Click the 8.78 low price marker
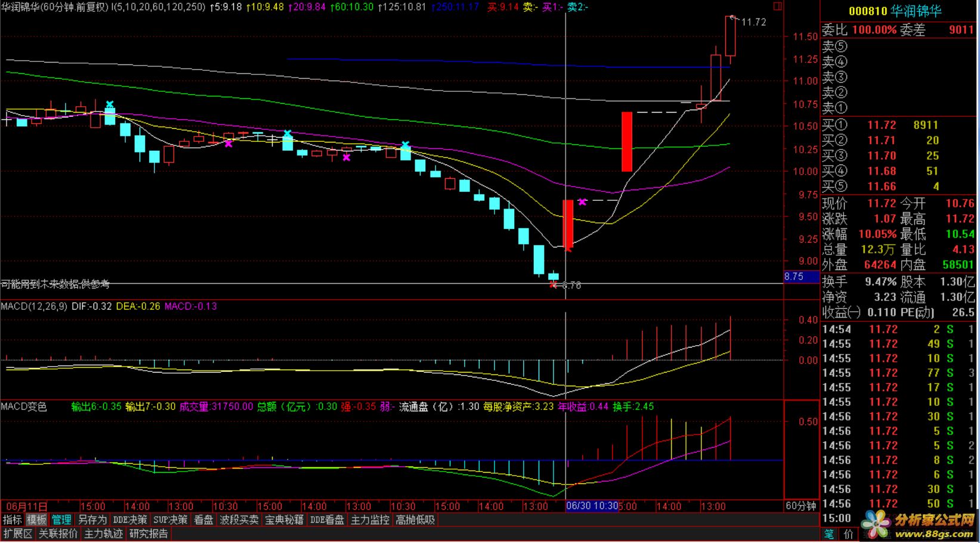The width and height of the screenshot is (980, 543). click(571, 286)
